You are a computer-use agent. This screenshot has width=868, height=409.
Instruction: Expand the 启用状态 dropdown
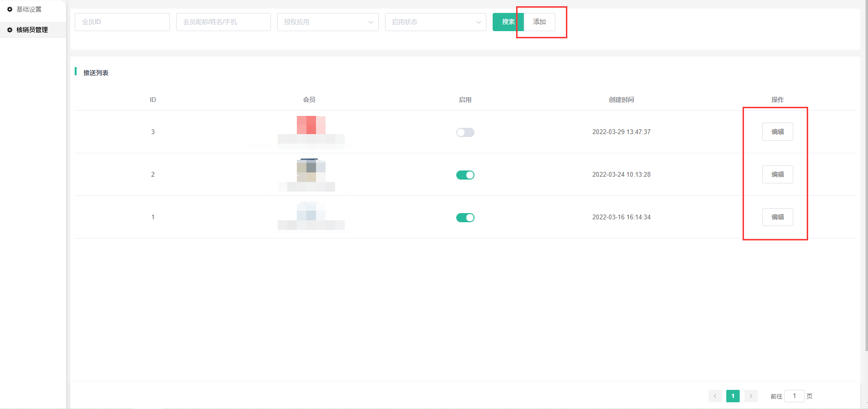(435, 22)
